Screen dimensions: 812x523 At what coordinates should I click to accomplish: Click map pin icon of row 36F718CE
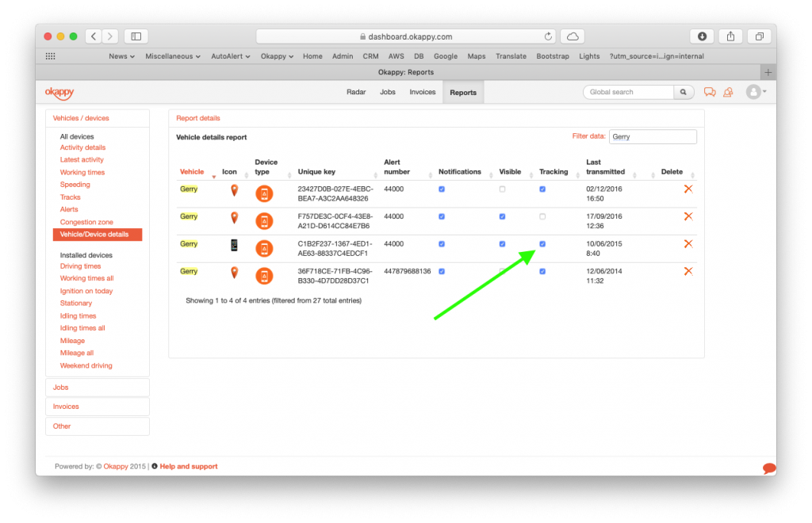[x=235, y=273]
